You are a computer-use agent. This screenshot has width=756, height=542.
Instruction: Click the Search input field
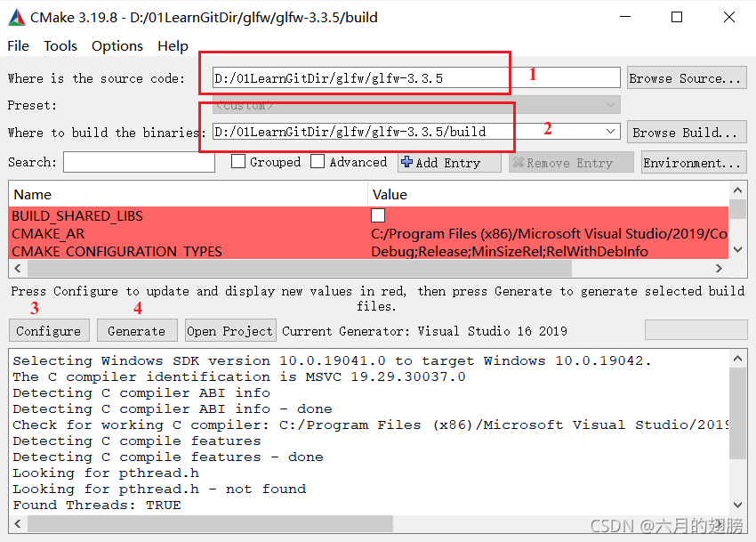tap(139, 162)
